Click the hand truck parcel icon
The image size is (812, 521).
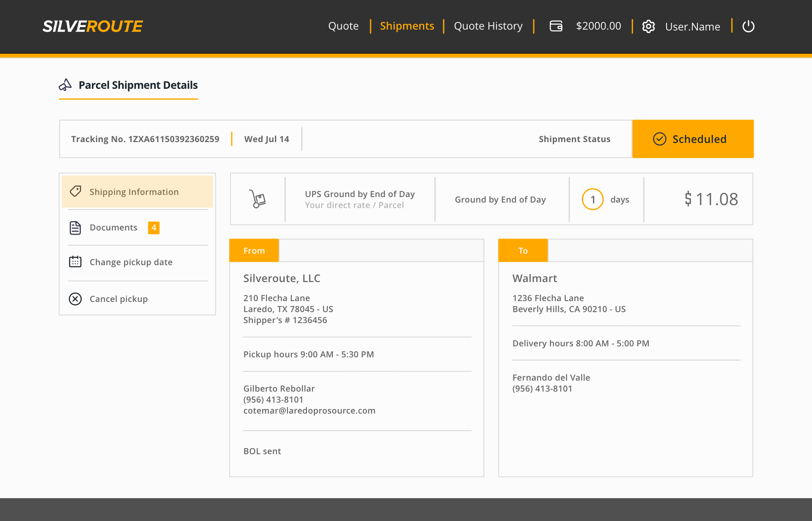click(x=258, y=199)
